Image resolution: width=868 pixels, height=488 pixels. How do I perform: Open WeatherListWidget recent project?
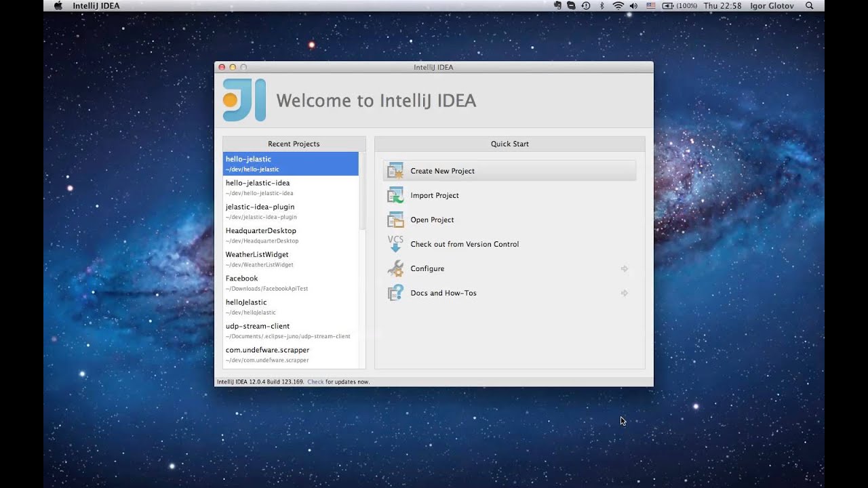[x=290, y=259]
